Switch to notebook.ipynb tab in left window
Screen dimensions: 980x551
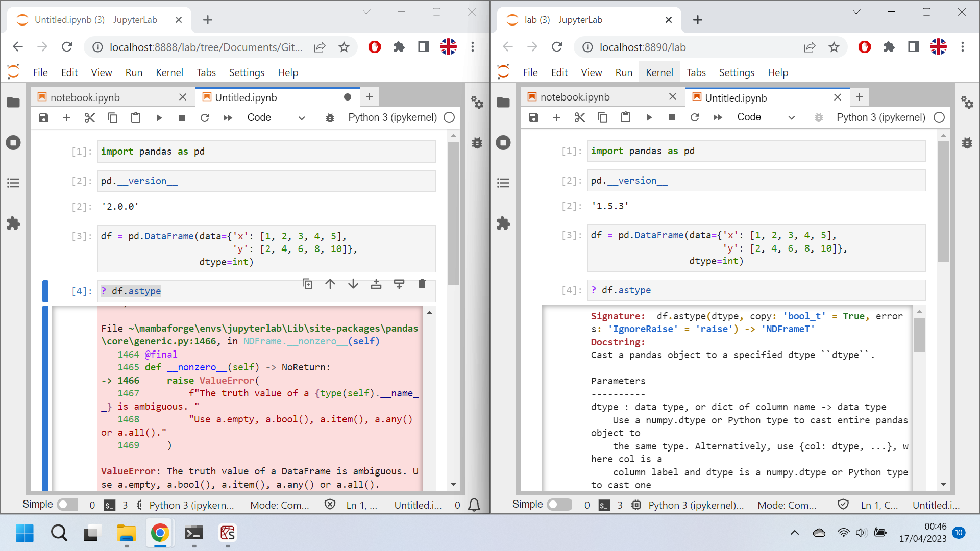pos(85,97)
